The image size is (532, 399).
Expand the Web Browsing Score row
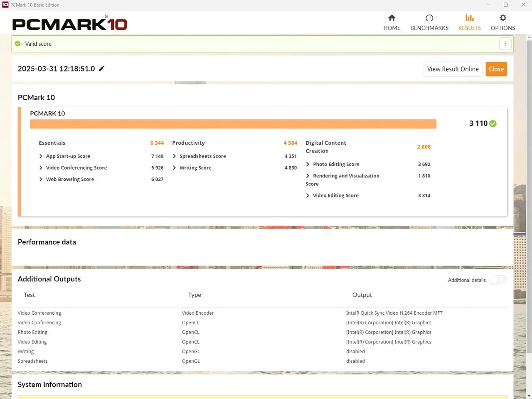point(41,180)
